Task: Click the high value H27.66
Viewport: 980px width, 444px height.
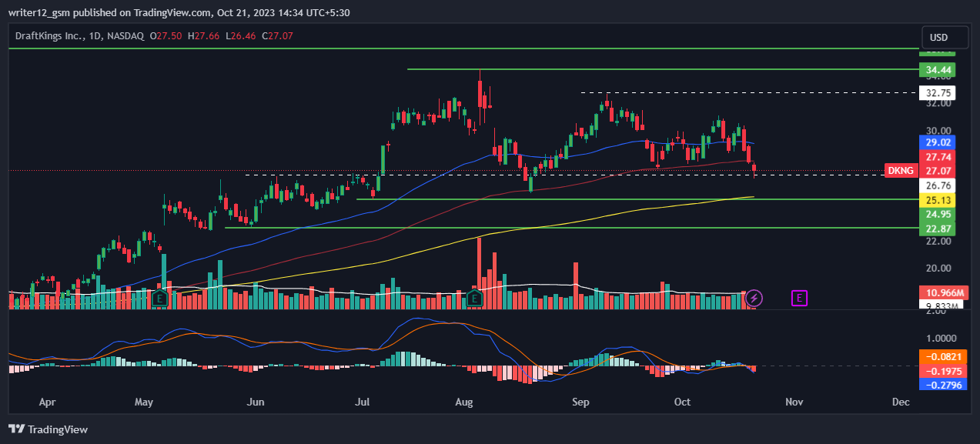Action: [x=203, y=36]
